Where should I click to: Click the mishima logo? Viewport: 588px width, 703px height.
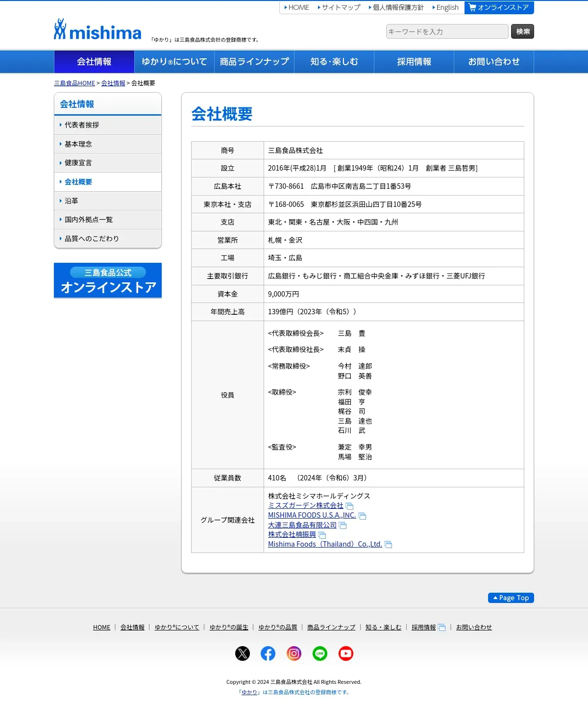click(x=98, y=29)
